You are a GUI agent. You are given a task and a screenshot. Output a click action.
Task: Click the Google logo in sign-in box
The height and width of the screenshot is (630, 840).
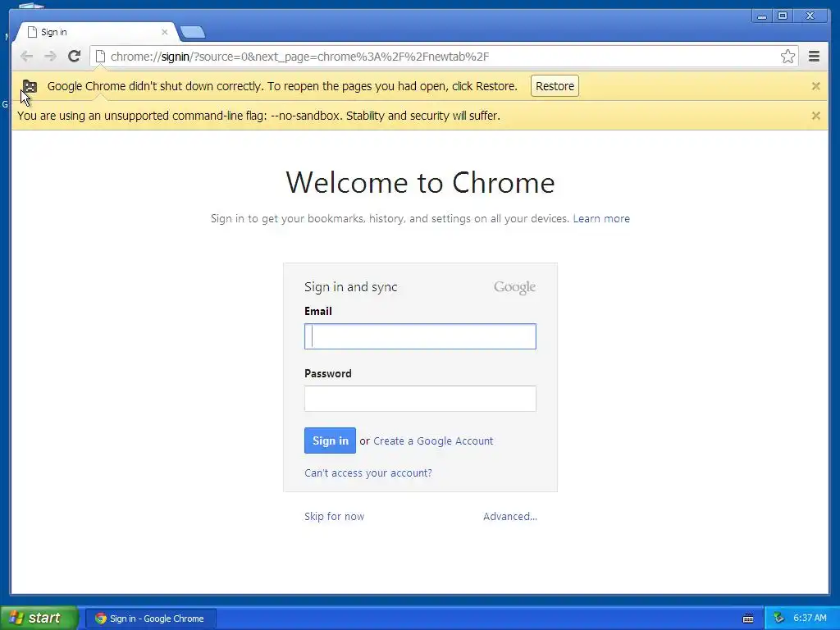pyautogui.click(x=514, y=287)
